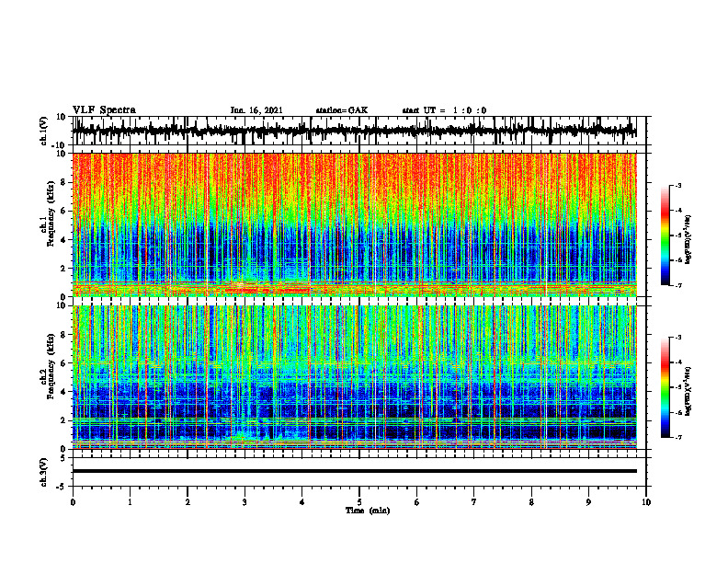
Task: Click the "-3" tick on ch.1 color bar
Action: coord(678,185)
